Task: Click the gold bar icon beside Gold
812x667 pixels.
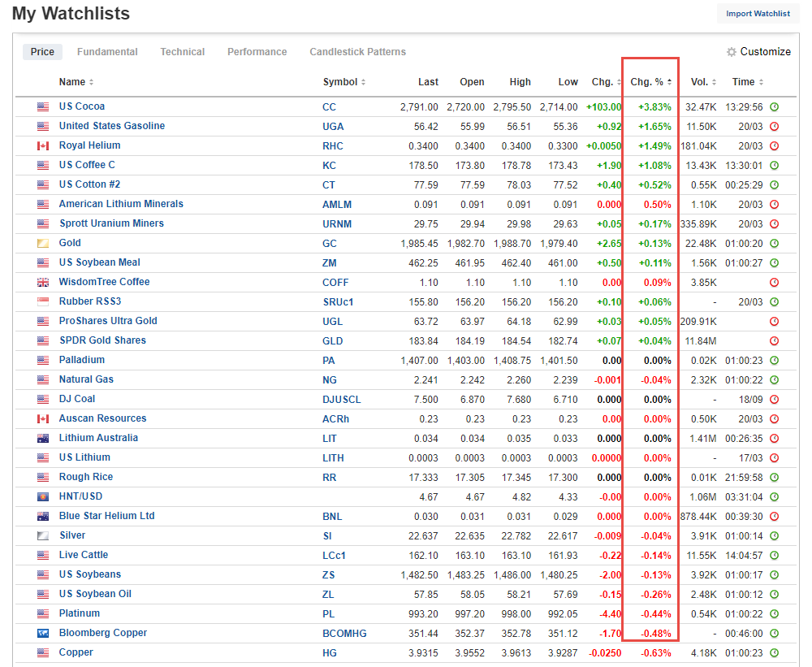Action: (x=43, y=244)
